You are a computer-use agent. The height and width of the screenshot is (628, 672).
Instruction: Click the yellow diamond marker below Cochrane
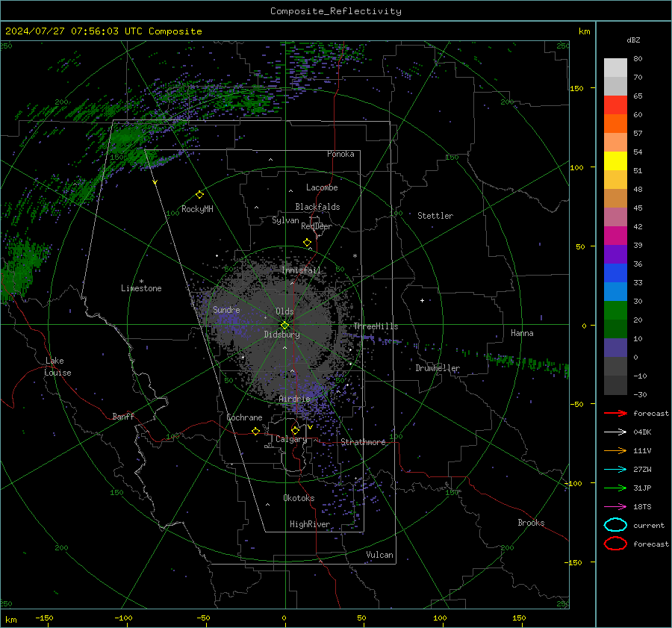[x=256, y=431]
